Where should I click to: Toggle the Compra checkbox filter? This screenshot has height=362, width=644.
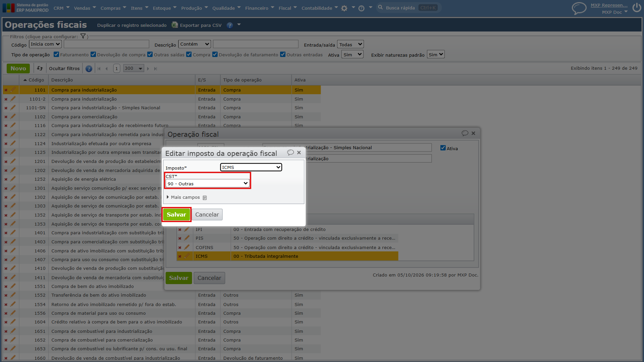coord(189,54)
